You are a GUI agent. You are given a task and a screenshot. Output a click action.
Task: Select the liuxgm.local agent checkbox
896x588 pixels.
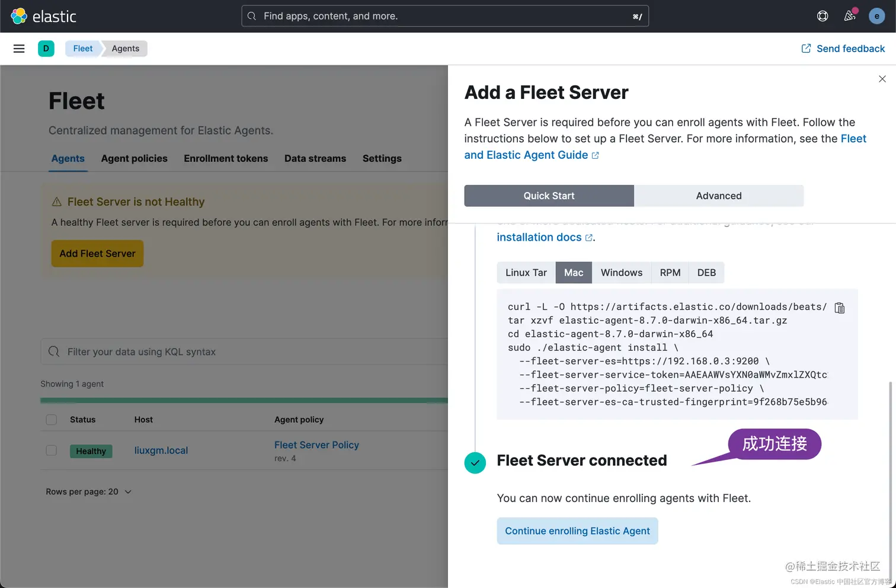click(52, 450)
